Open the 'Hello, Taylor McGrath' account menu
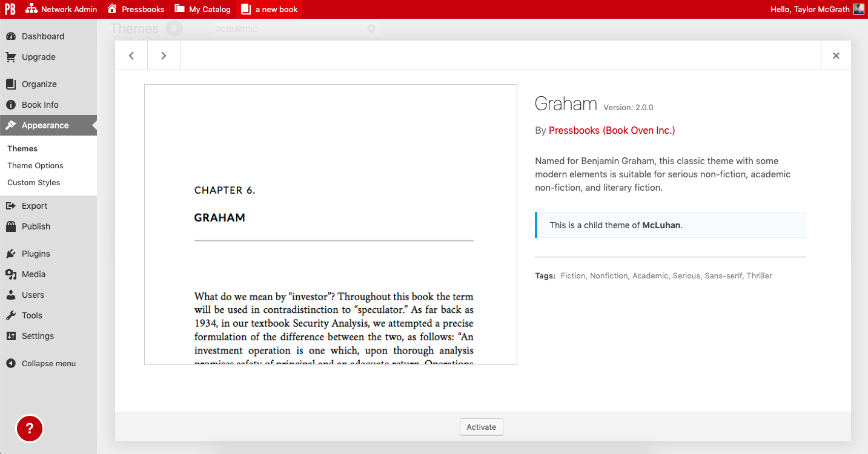This screenshot has width=868, height=454. [x=817, y=9]
